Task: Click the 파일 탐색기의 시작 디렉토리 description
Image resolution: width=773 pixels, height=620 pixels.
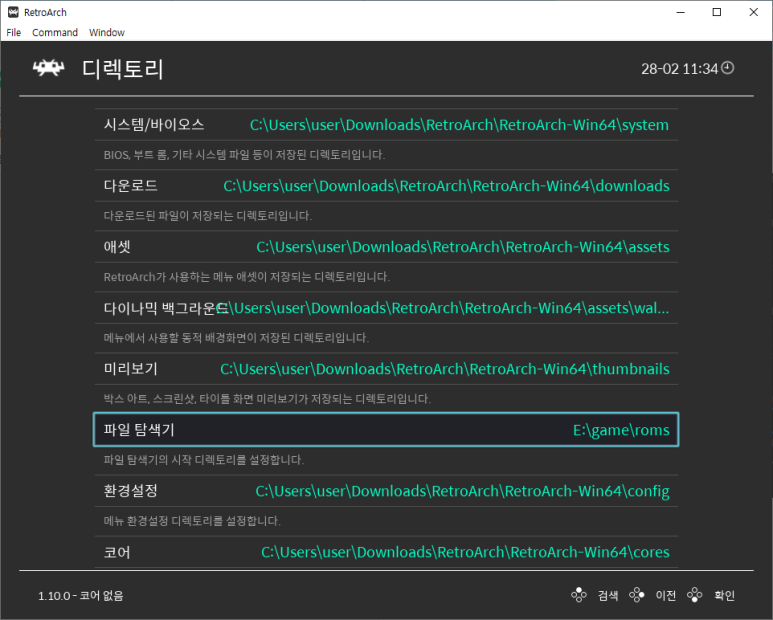Action: point(204,460)
